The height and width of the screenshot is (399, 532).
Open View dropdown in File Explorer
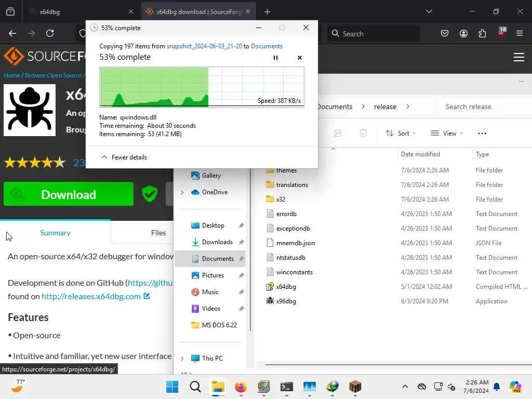446,134
